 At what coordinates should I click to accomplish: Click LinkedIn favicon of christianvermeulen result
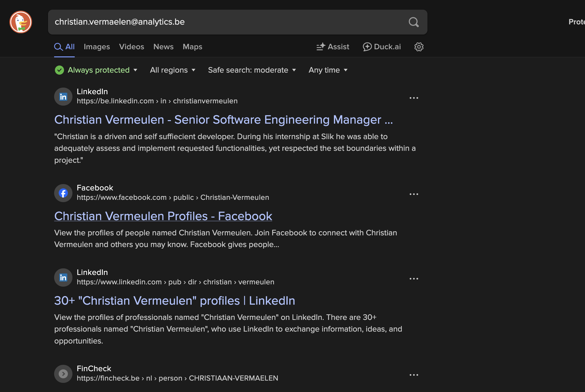pos(63,96)
